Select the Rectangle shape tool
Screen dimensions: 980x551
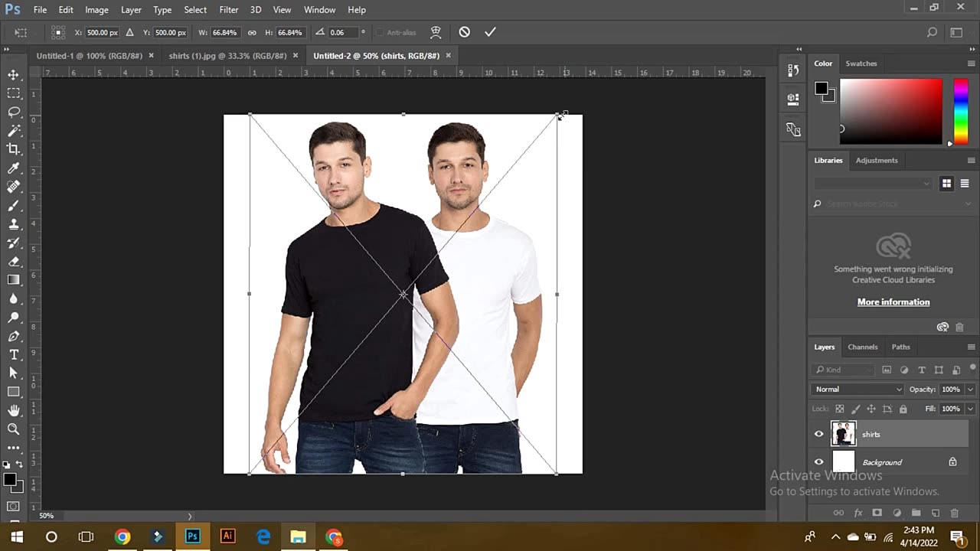(x=14, y=392)
